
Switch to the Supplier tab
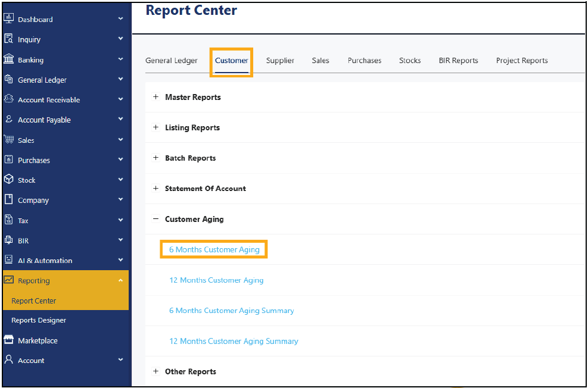(280, 60)
